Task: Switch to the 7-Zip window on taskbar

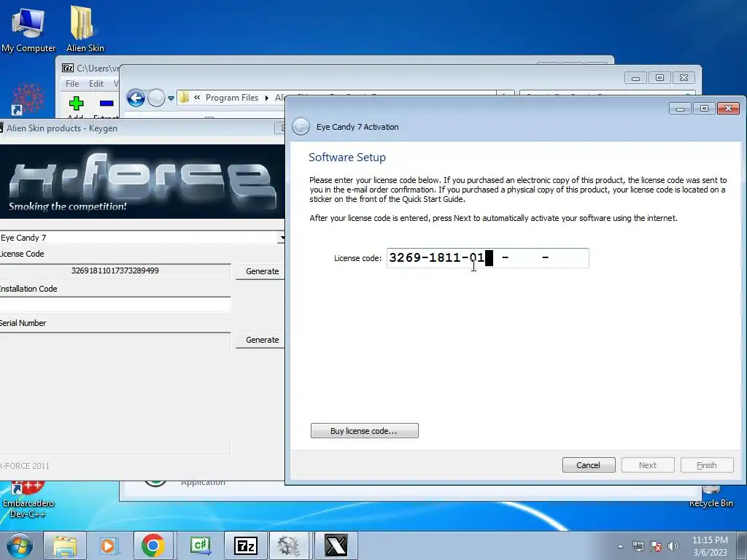Action: [x=245, y=545]
